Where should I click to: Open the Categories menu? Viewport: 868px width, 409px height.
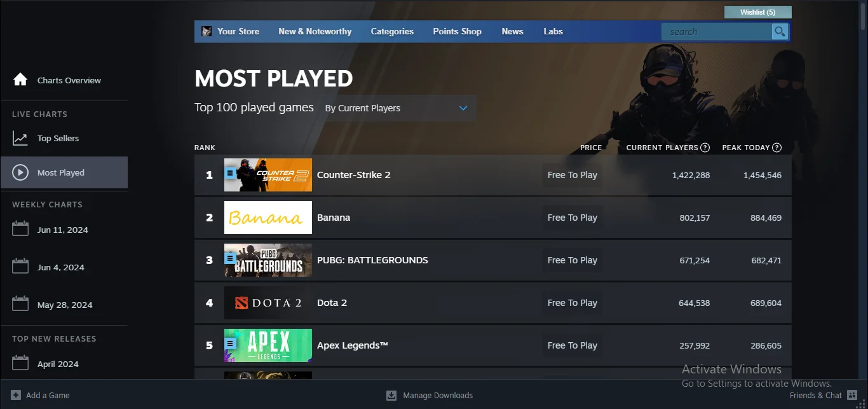coord(392,31)
